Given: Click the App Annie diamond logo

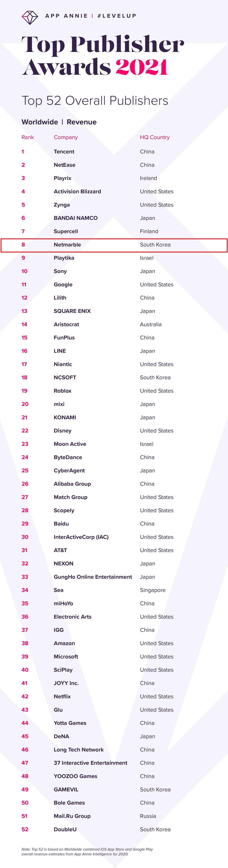Looking at the screenshot, I should point(30,17).
